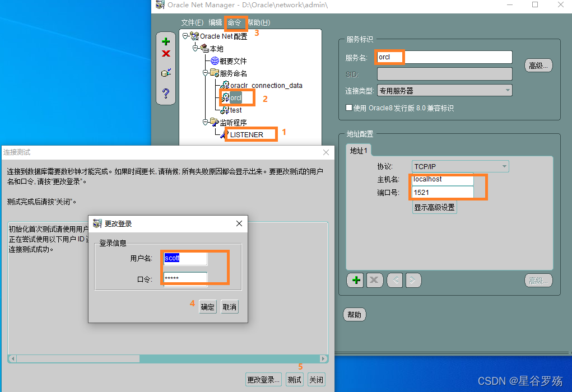Click the 本地 node icon in tree
Viewport: 572px width, 392px height.
coord(204,49)
